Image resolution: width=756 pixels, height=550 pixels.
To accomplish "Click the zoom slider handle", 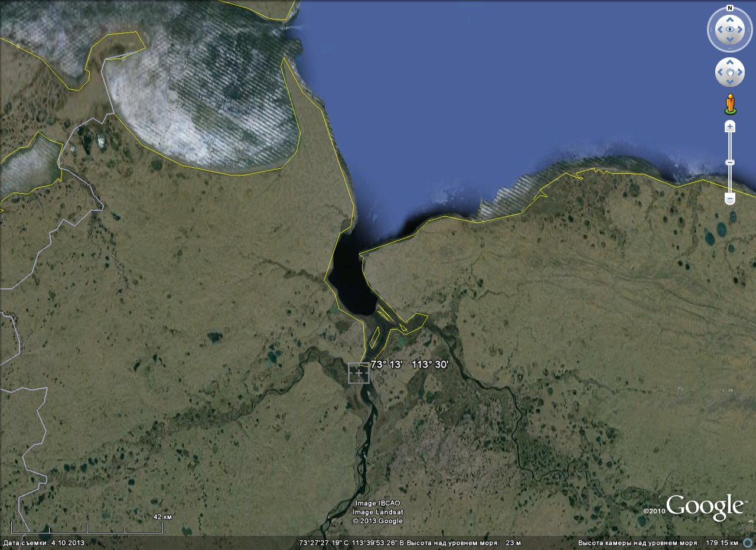I will point(730,162).
